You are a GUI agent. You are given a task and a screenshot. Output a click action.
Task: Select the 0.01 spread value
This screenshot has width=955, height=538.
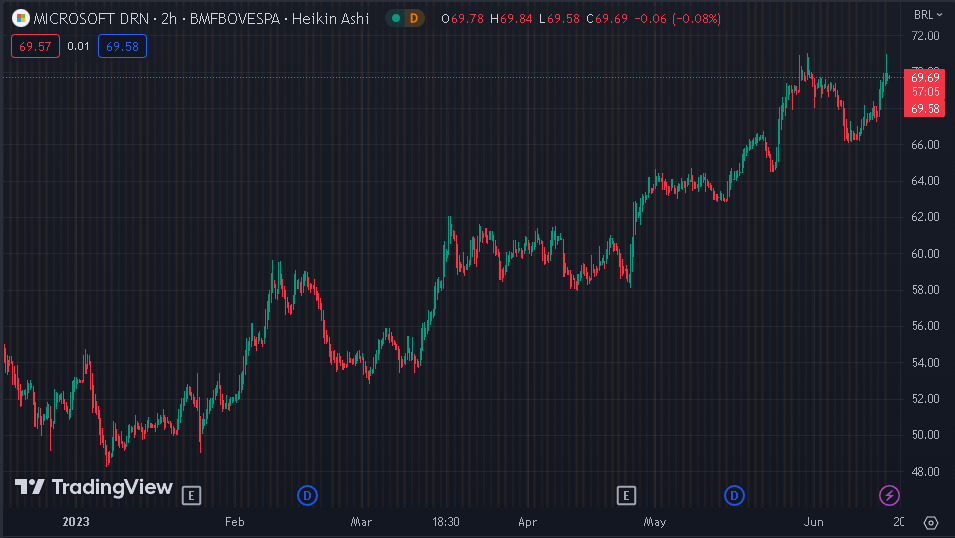coord(79,46)
